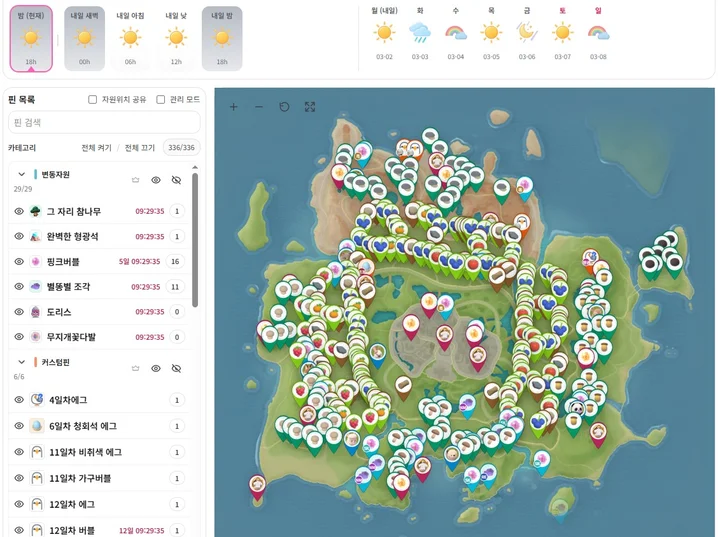Select the 내일 밤 18h forecast
The image size is (718, 537).
pyautogui.click(x=222, y=39)
